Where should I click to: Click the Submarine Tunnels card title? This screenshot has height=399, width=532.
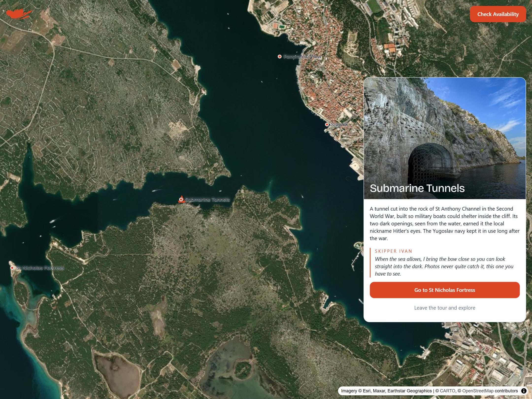point(417,188)
